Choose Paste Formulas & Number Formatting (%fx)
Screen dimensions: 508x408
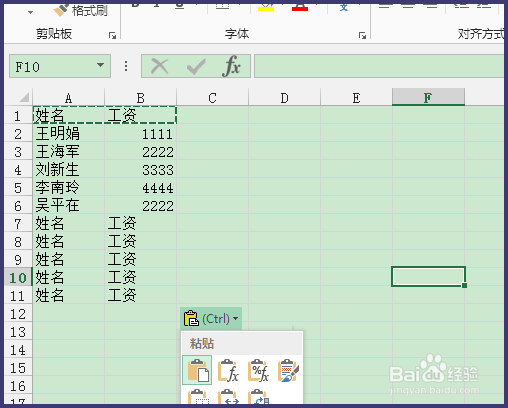coord(259,370)
